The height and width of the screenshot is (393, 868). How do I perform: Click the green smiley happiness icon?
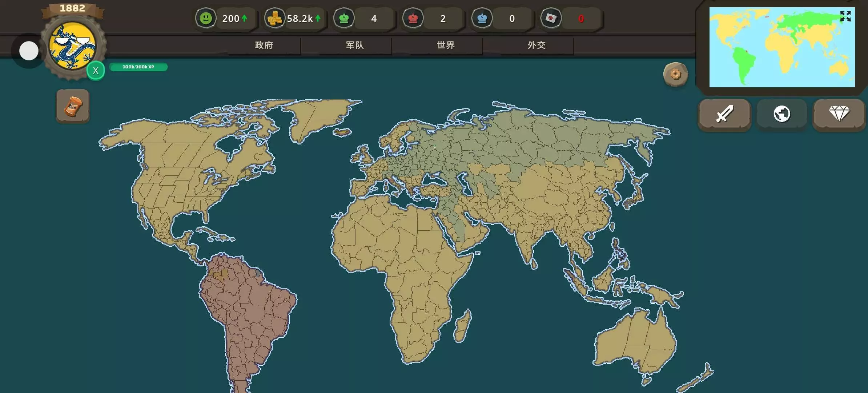pyautogui.click(x=206, y=18)
